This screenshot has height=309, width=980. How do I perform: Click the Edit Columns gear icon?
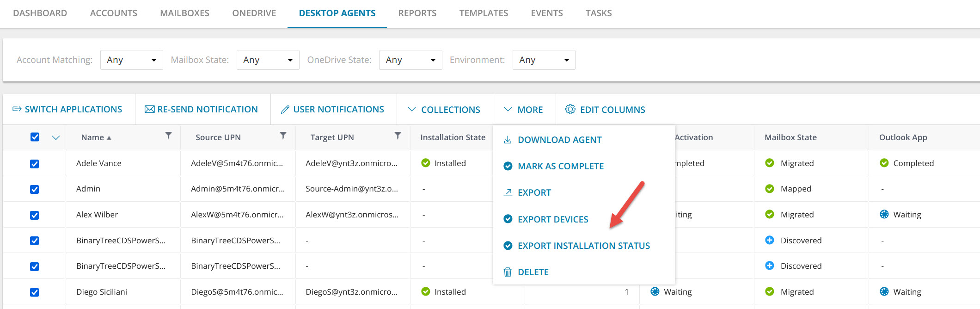[570, 109]
